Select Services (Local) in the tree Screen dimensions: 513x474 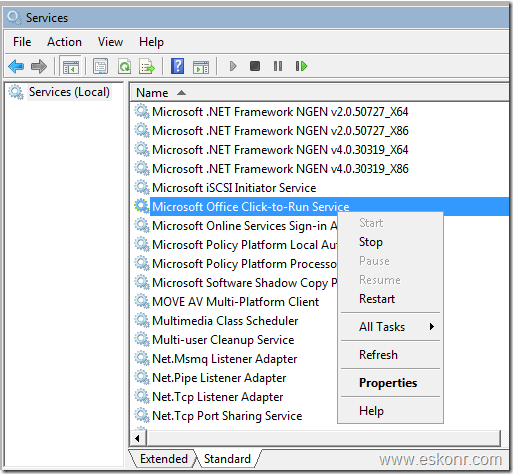69,92
